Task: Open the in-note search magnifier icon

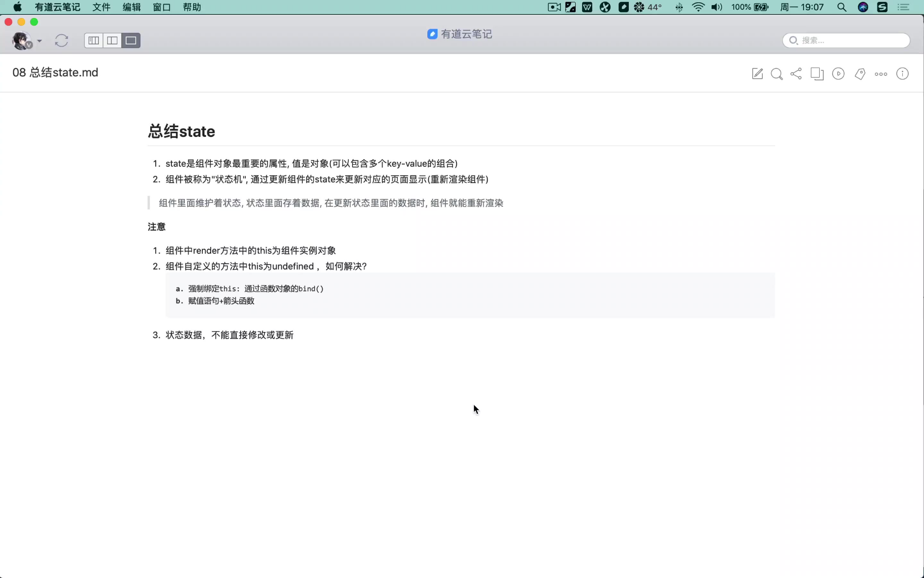Action: [777, 74]
